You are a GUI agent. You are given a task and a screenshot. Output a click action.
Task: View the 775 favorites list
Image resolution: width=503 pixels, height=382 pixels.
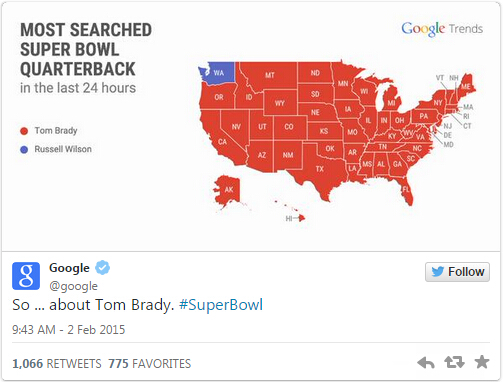tap(150, 363)
